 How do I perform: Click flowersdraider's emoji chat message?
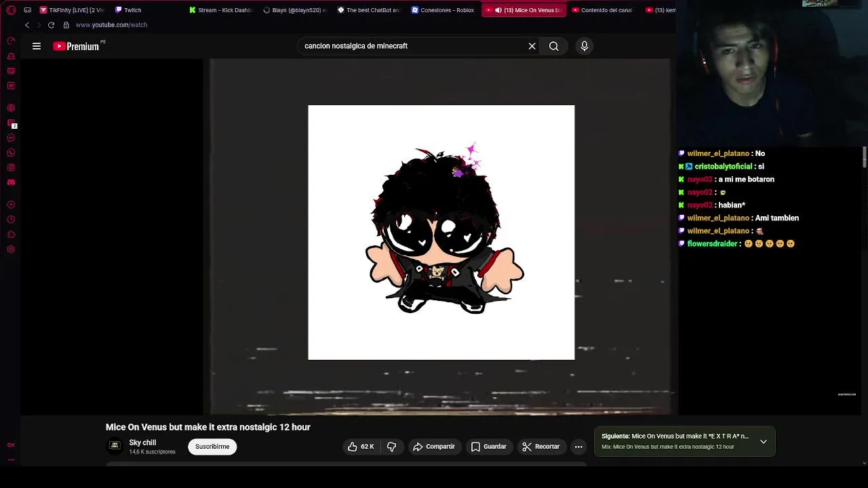pos(736,244)
